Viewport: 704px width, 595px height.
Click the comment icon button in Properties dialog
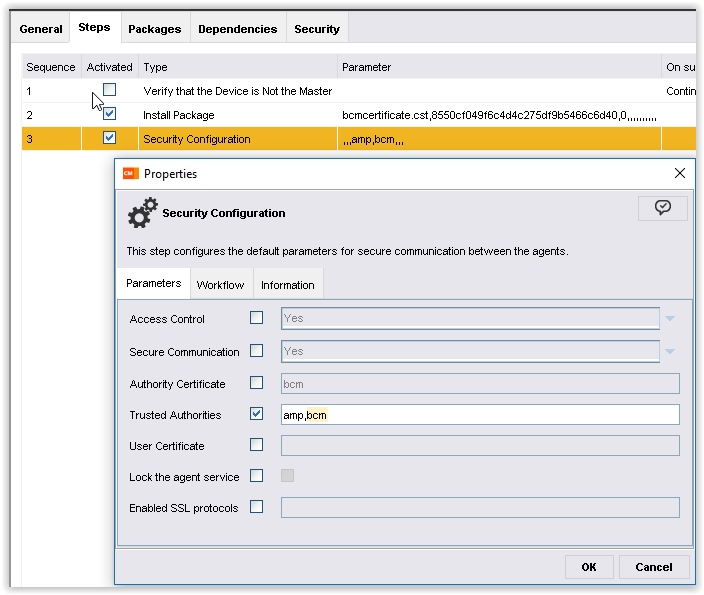662,207
